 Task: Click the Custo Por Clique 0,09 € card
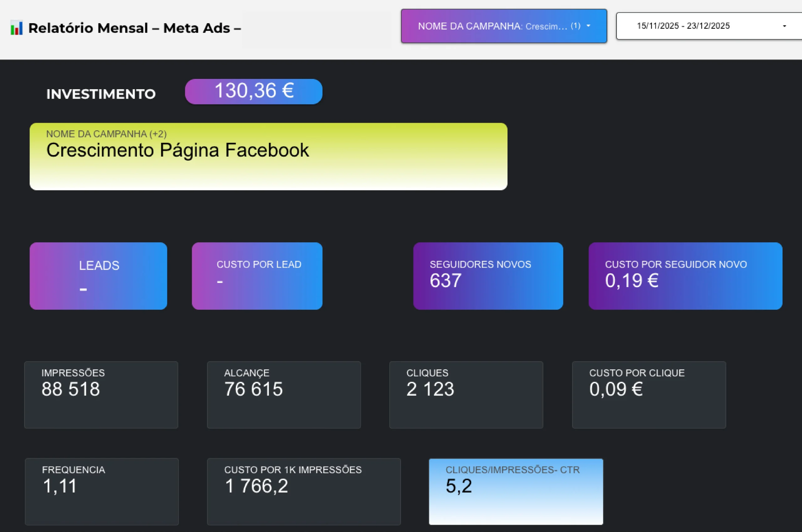648,395
